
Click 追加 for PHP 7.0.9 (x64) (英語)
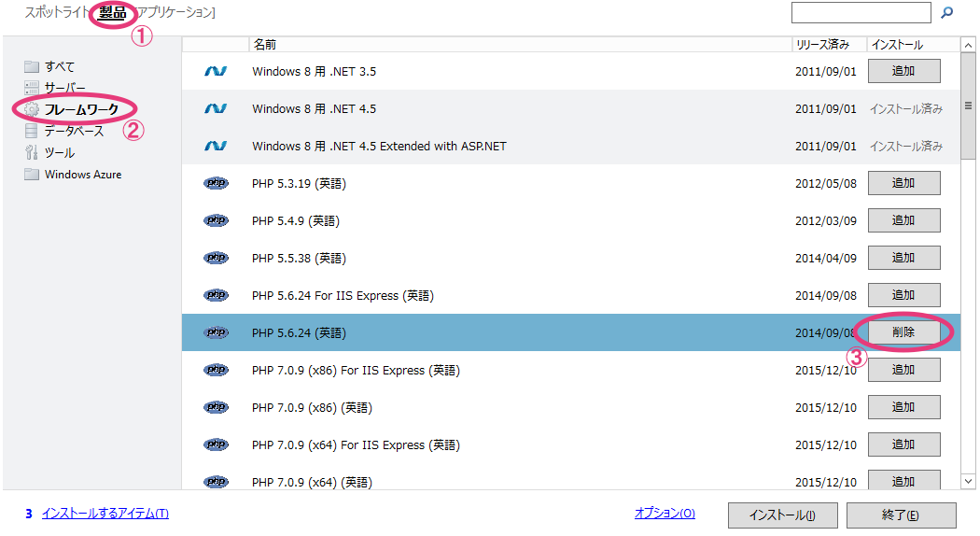903,480
